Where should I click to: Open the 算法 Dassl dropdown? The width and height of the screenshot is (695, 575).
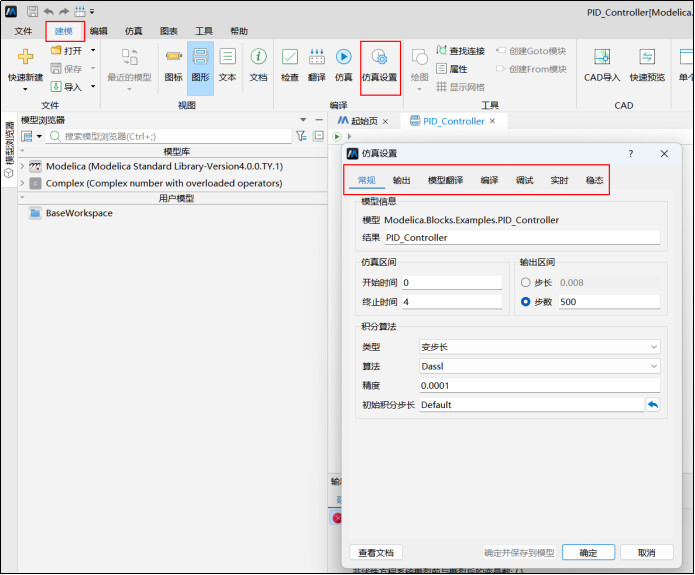539,366
